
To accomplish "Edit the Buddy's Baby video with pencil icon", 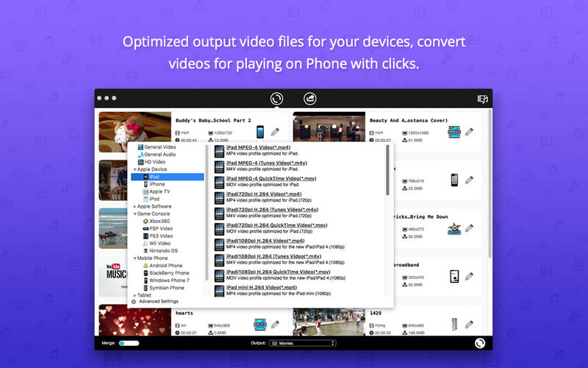I will point(275,132).
